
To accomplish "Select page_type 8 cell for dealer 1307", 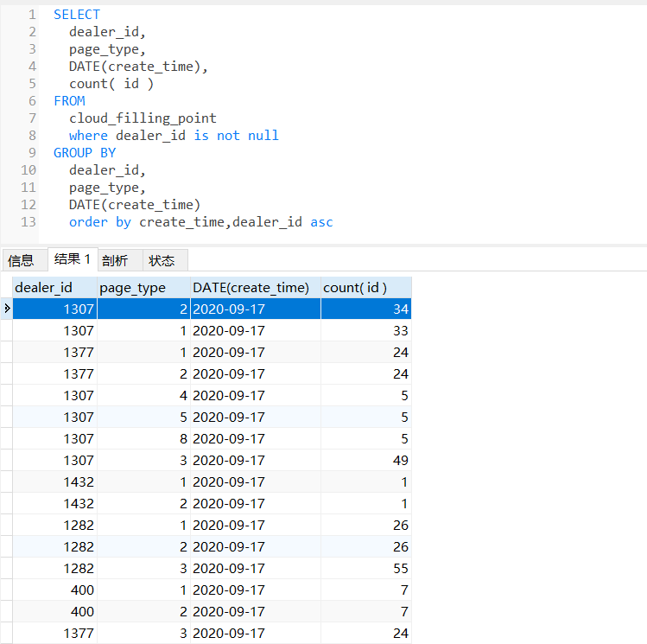I will [x=143, y=439].
